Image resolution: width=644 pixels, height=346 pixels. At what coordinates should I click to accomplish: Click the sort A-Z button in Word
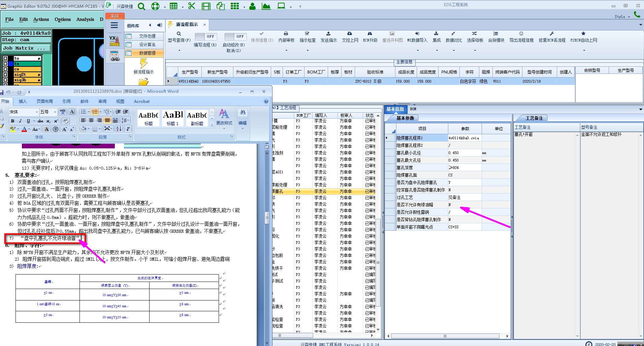pyautogui.click(x=119, y=129)
